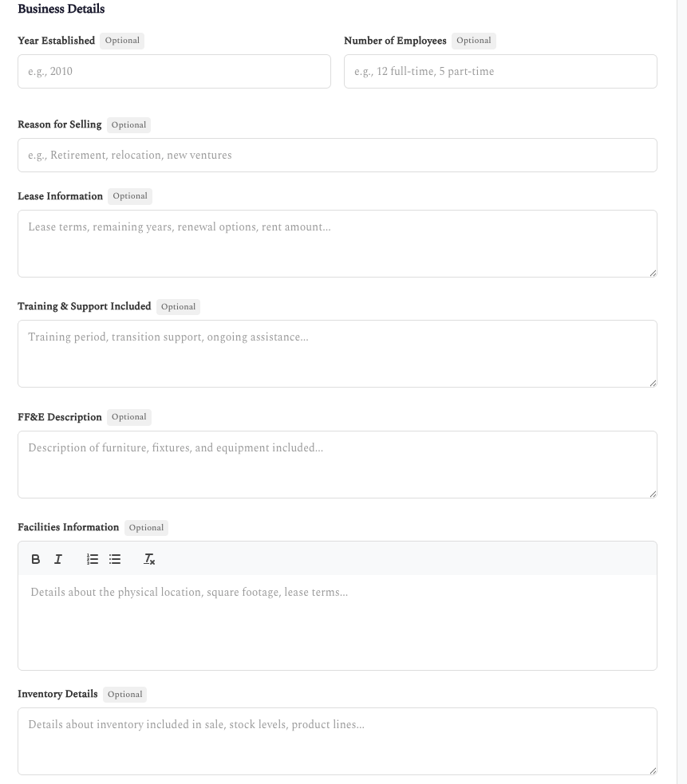Focus the Number of Employees field
Screen dimensions: 687x784
coord(500,71)
